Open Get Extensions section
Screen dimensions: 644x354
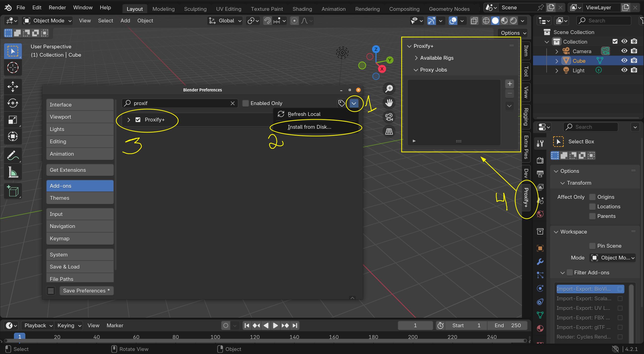(x=80, y=170)
